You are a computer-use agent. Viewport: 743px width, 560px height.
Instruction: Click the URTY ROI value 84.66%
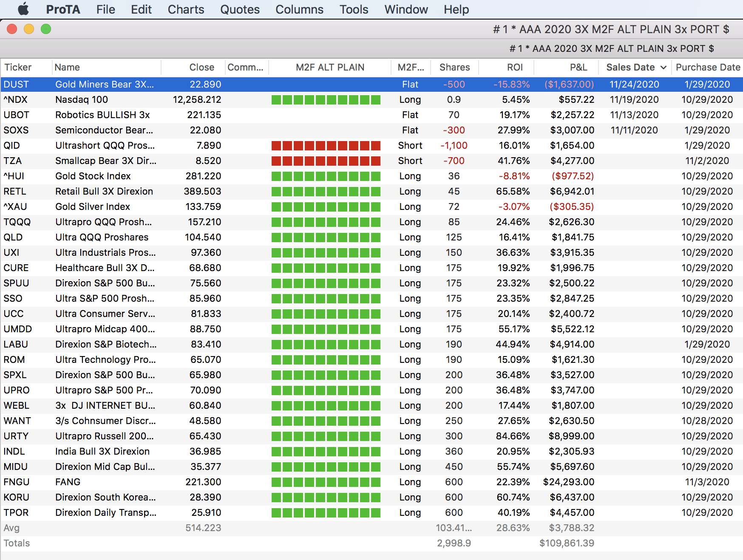513,436
